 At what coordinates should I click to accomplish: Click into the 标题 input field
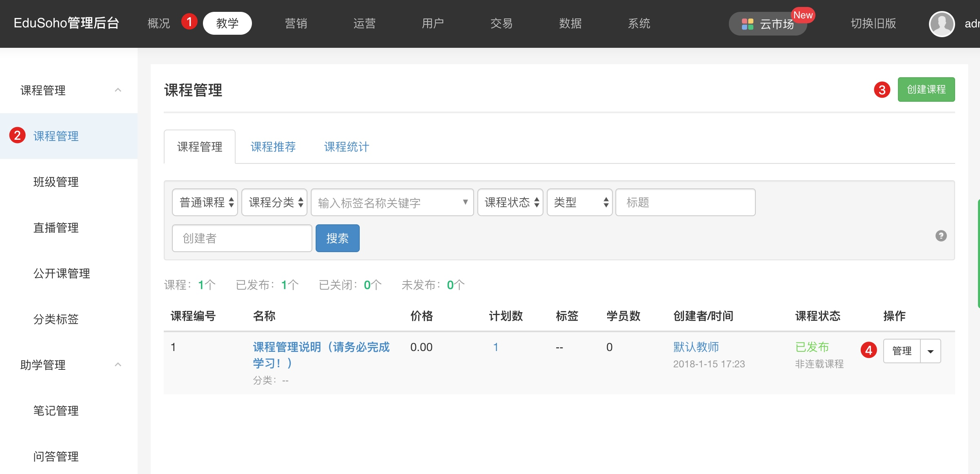685,202
